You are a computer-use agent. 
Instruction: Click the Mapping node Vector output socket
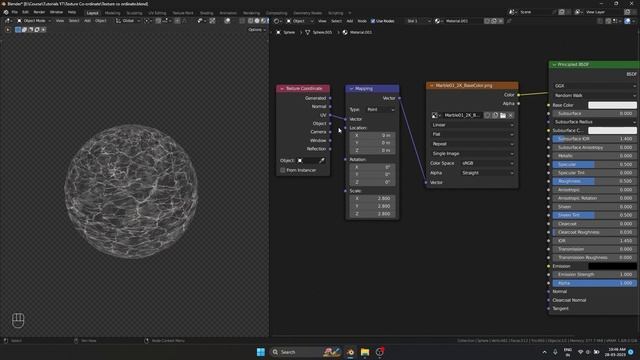(x=399, y=98)
